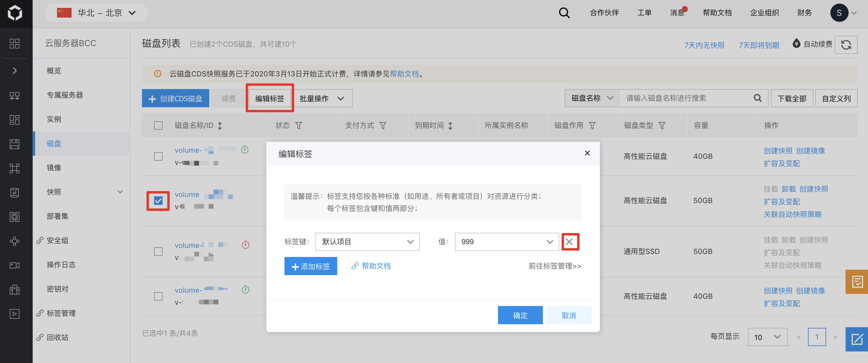Open 镜像 in the sidebar menu
The height and width of the screenshot is (363, 868).
(x=54, y=167)
